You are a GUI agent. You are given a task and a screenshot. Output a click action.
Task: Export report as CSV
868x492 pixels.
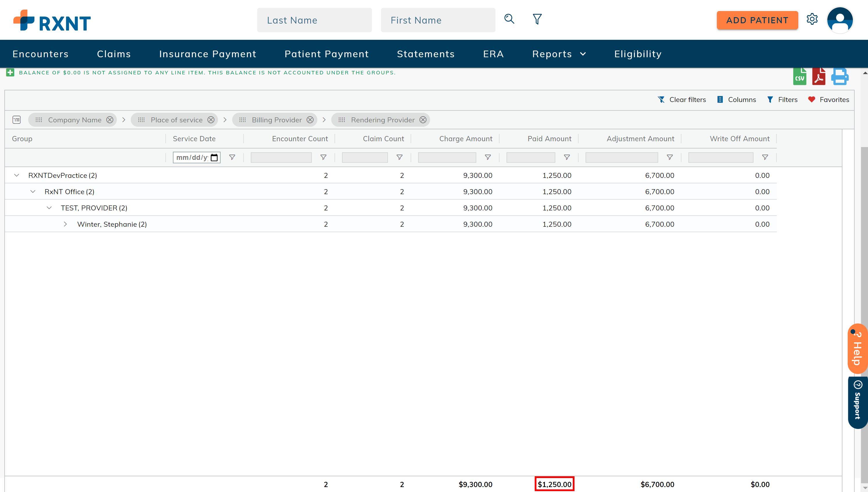(800, 76)
